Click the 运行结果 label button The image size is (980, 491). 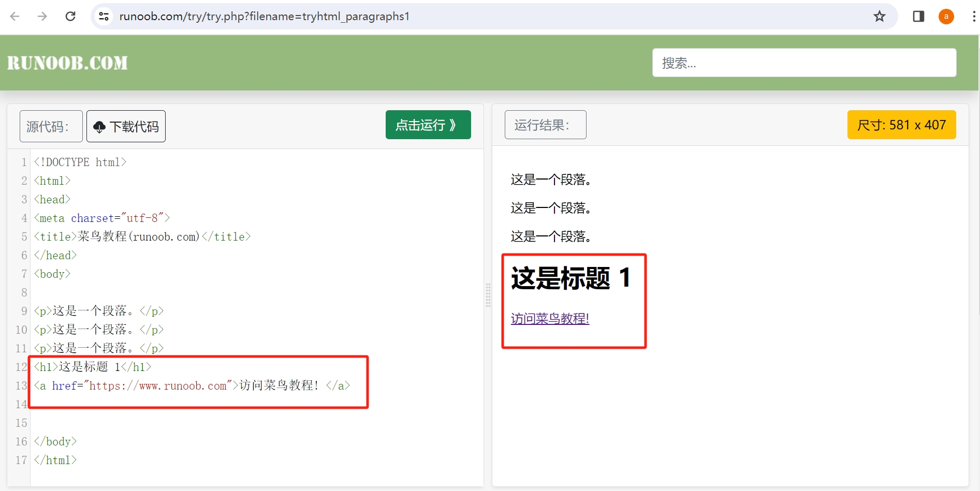point(545,125)
